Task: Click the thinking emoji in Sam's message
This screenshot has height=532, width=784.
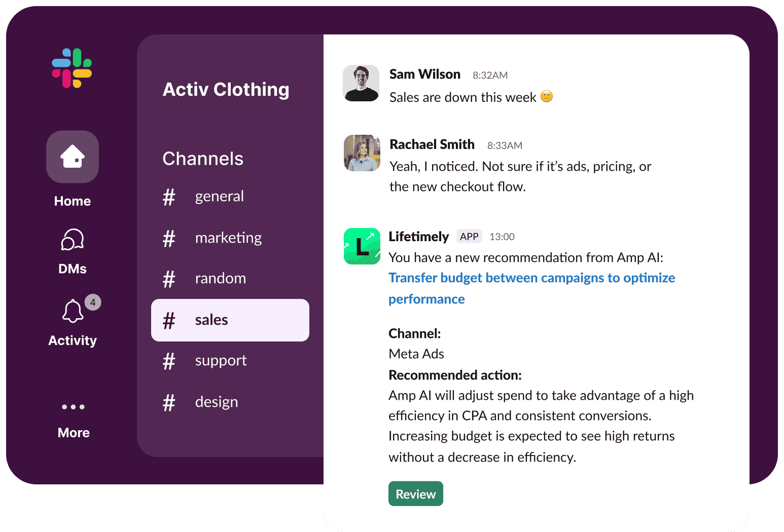Action: point(546,96)
